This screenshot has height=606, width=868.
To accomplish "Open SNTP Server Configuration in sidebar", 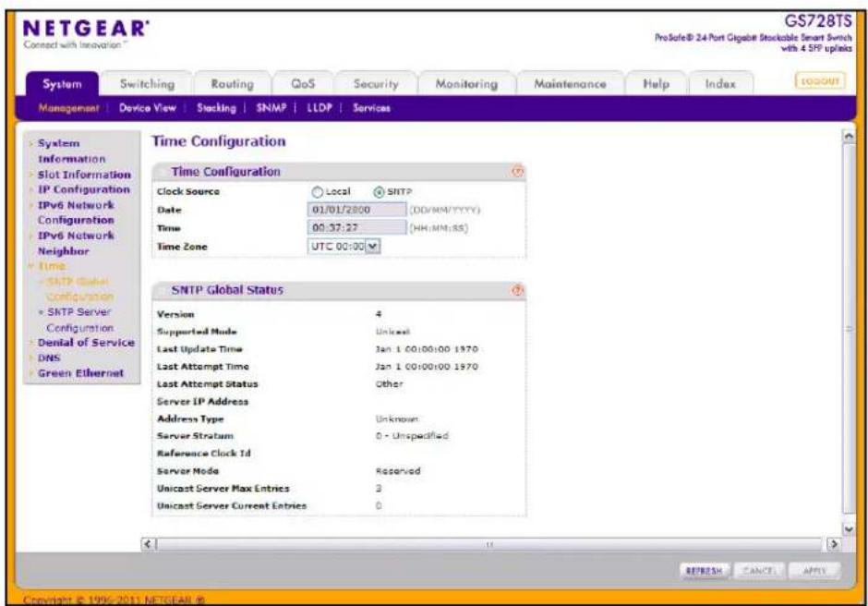I will pyautogui.click(x=79, y=320).
